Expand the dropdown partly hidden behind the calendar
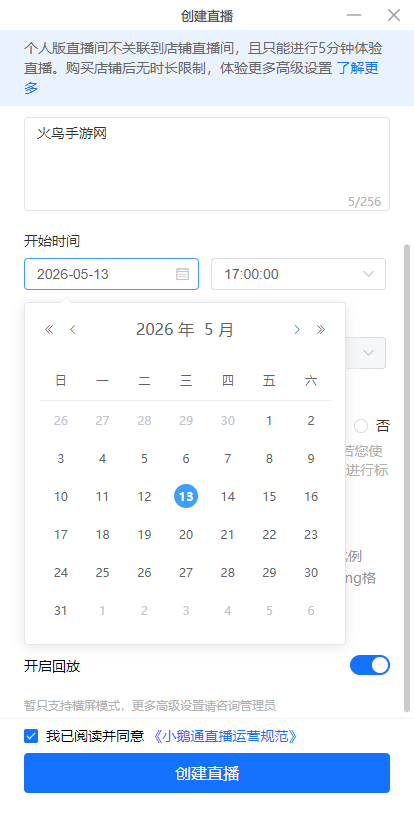 [368, 353]
